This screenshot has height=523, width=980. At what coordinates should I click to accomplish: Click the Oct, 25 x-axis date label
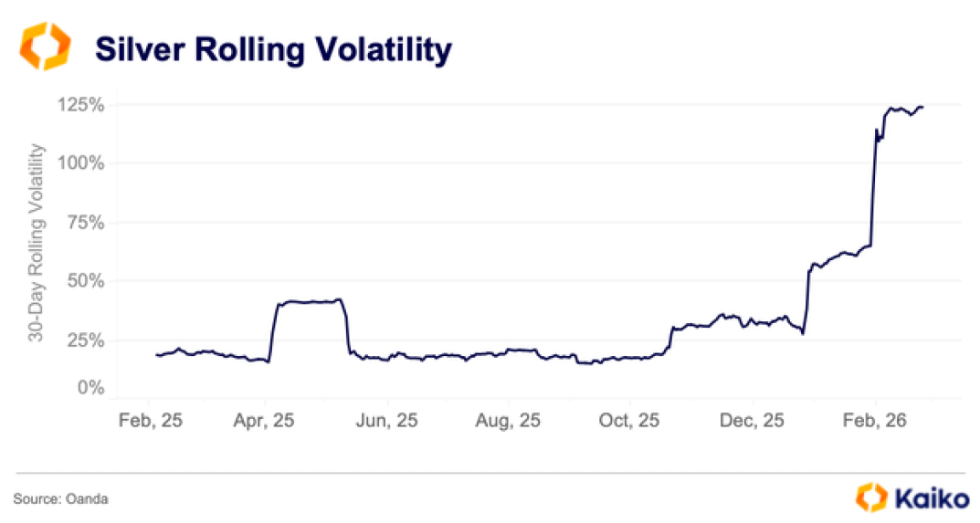pyautogui.click(x=630, y=422)
